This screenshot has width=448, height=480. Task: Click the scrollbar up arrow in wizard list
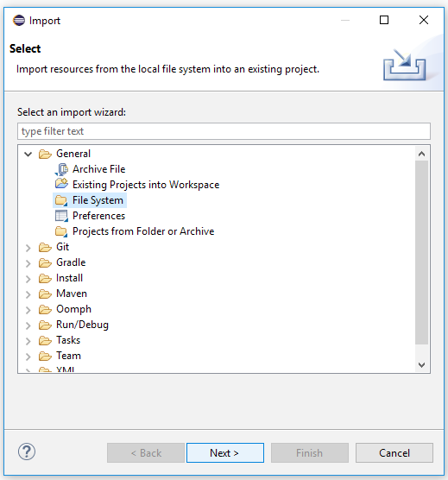[422, 154]
